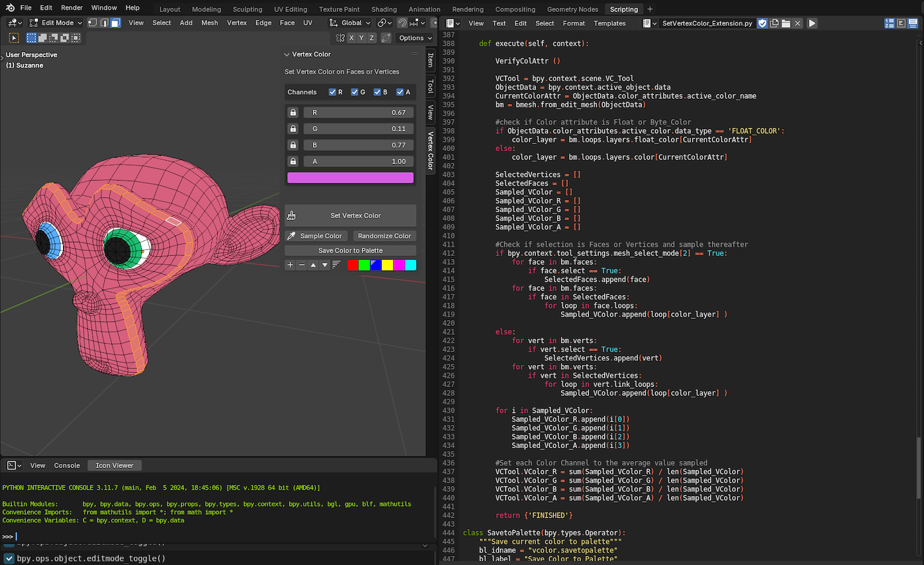Select the yellow palette swatch
924x565 pixels.
(x=386, y=264)
